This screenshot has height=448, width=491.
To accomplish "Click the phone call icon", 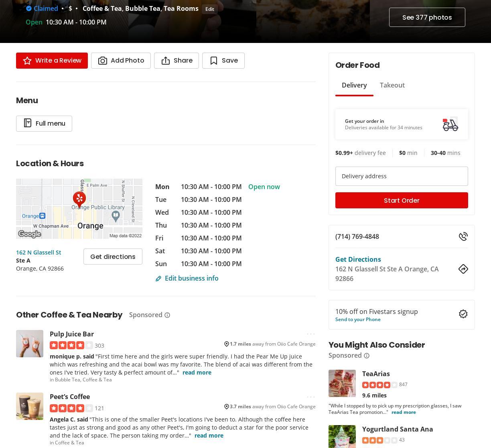I will (x=463, y=236).
